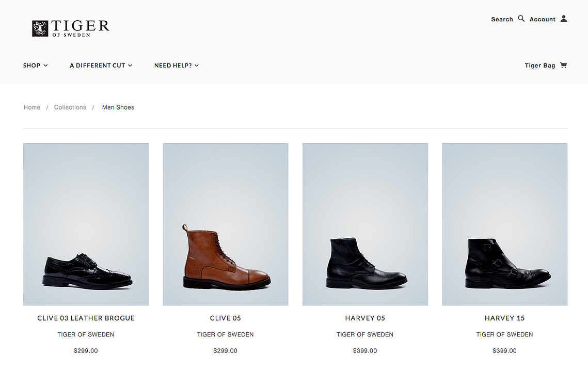The width and height of the screenshot is (588, 367).
Task: Click Tiger of Sweden brand under Harvey 05
Action: [x=365, y=335]
